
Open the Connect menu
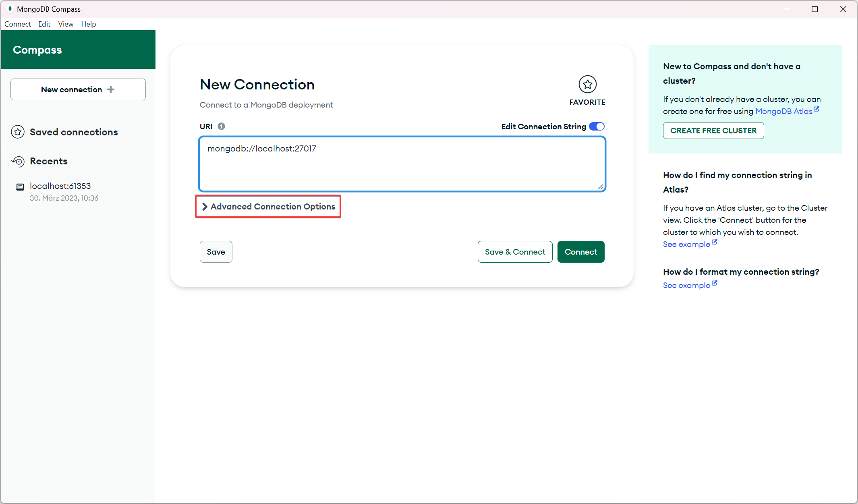[17, 24]
